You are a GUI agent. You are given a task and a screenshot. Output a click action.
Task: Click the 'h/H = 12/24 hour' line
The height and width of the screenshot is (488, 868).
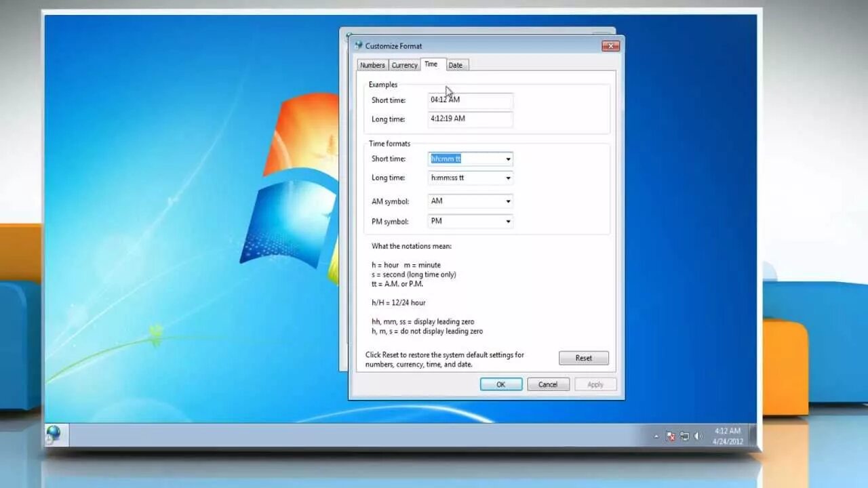[x=399, y=303]
